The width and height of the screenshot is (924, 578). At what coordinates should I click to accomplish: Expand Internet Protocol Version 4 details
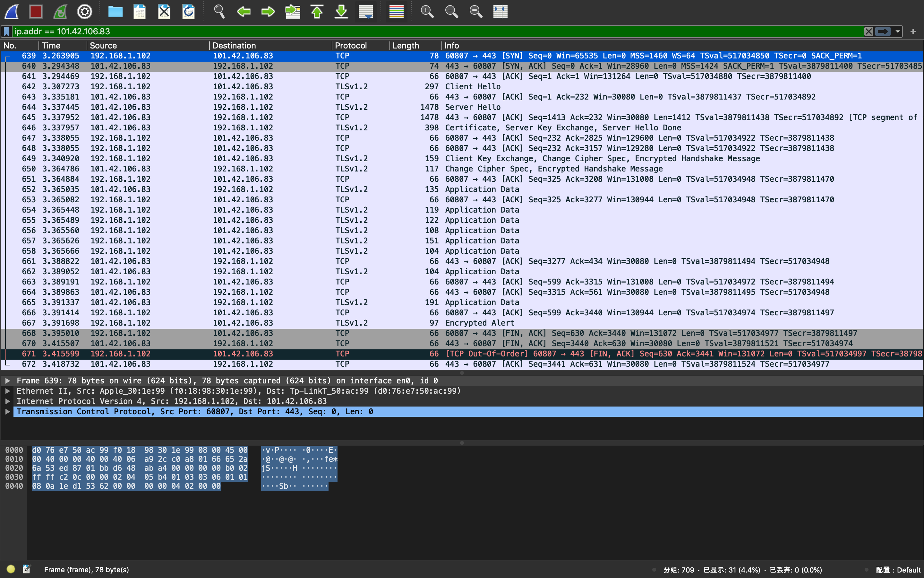coord(7,401)
